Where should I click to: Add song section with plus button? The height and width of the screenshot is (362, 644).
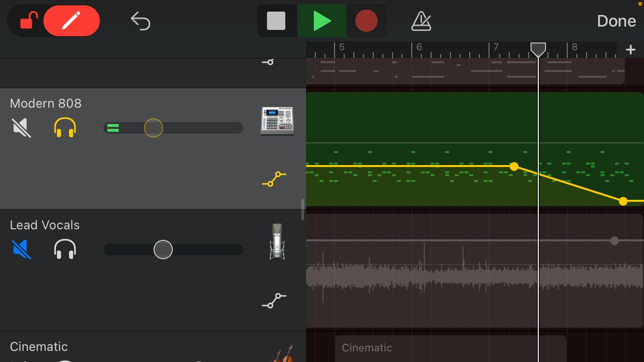click(630, 50)
